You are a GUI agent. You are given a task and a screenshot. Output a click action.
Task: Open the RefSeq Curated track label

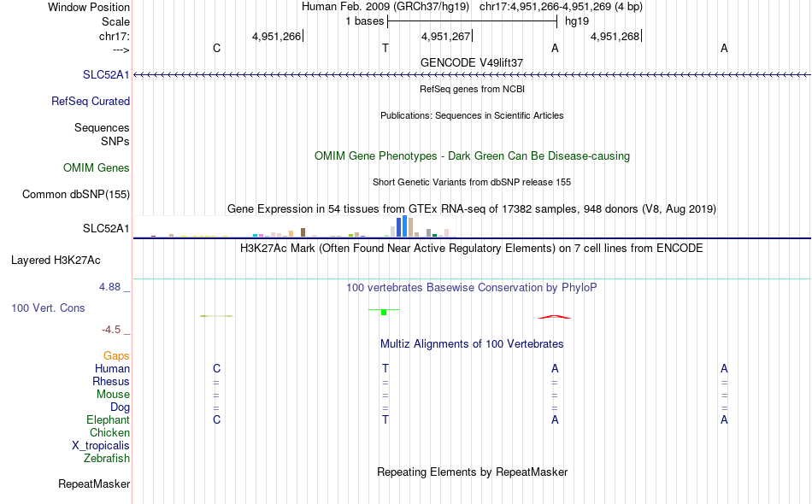(91, 102)
